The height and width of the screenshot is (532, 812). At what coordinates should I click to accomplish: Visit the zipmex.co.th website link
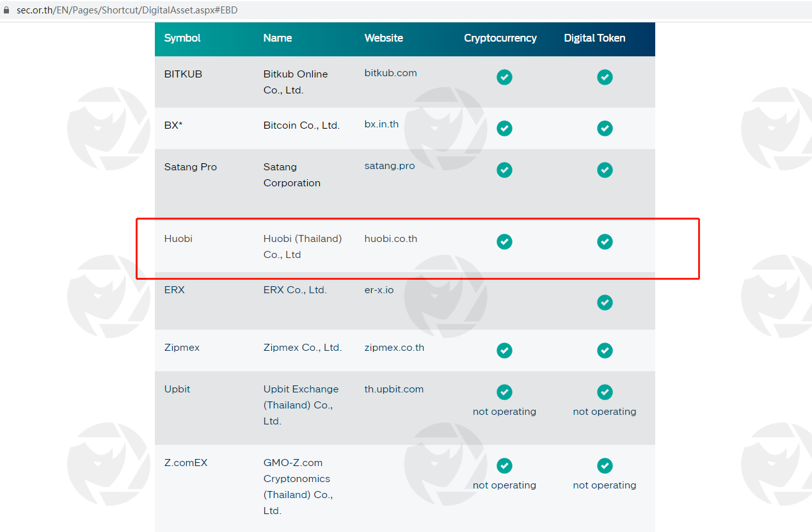394,348
